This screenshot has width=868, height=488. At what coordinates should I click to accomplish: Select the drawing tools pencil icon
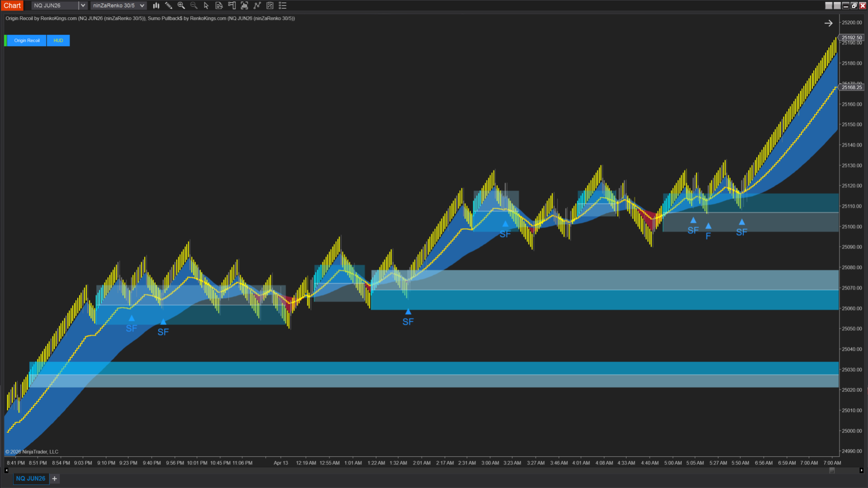point(169,5)
